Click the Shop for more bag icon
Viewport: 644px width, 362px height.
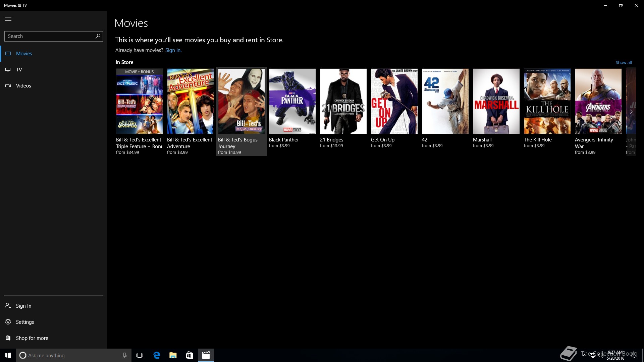[x=8, y=338]
